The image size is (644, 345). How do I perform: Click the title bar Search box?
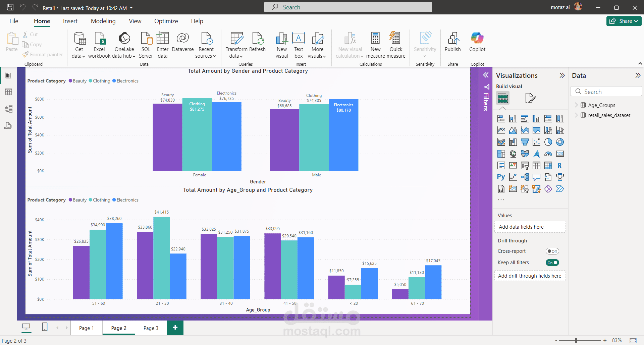point(348,7)
